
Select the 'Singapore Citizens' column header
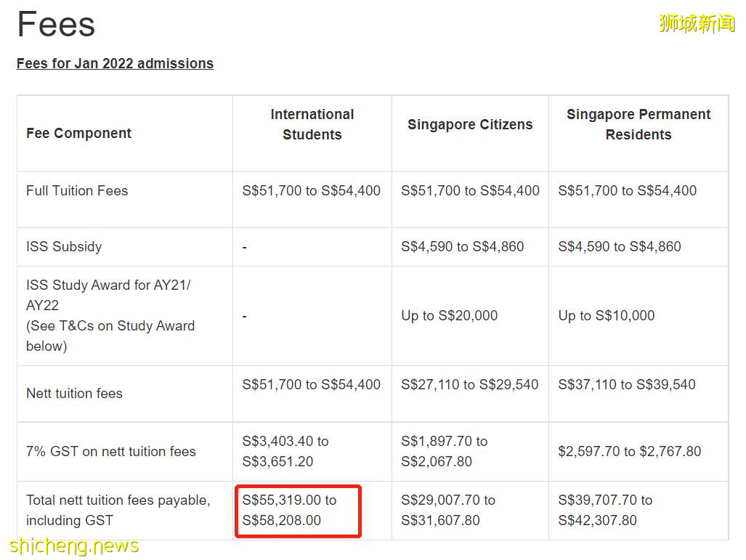(x=469, y=124)
